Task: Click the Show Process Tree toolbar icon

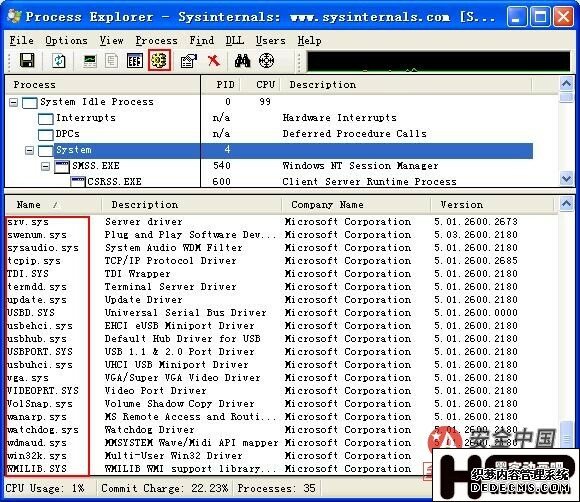Action: [x=111, y=61]
